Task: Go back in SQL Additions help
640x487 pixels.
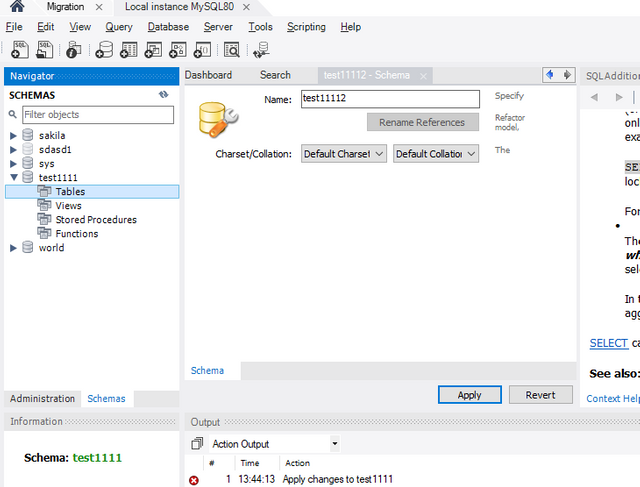Action: 594,97
